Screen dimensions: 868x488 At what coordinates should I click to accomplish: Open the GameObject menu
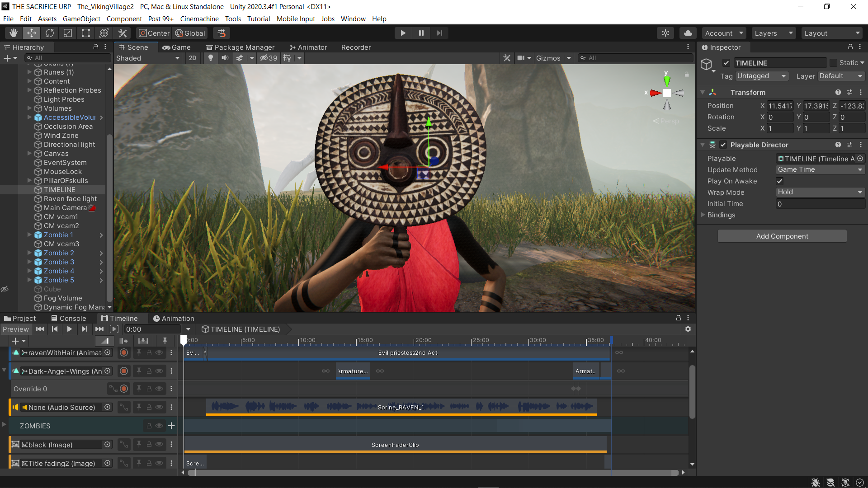tap(81, 19)
